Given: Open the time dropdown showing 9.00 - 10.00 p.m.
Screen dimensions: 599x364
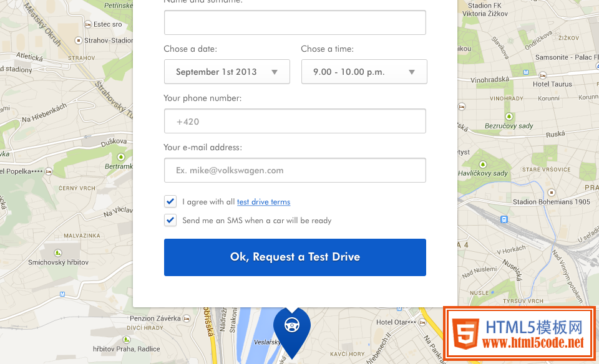Looking at the screenshot, I should tap(364, 72).
